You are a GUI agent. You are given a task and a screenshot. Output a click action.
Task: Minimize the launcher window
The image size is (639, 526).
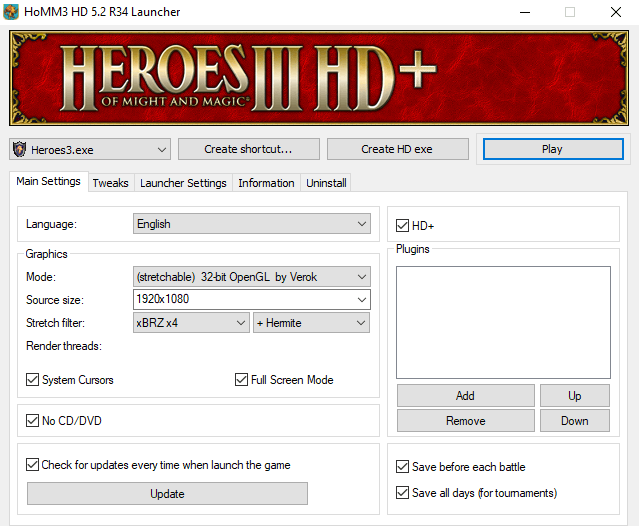click(x=525, y=12)
